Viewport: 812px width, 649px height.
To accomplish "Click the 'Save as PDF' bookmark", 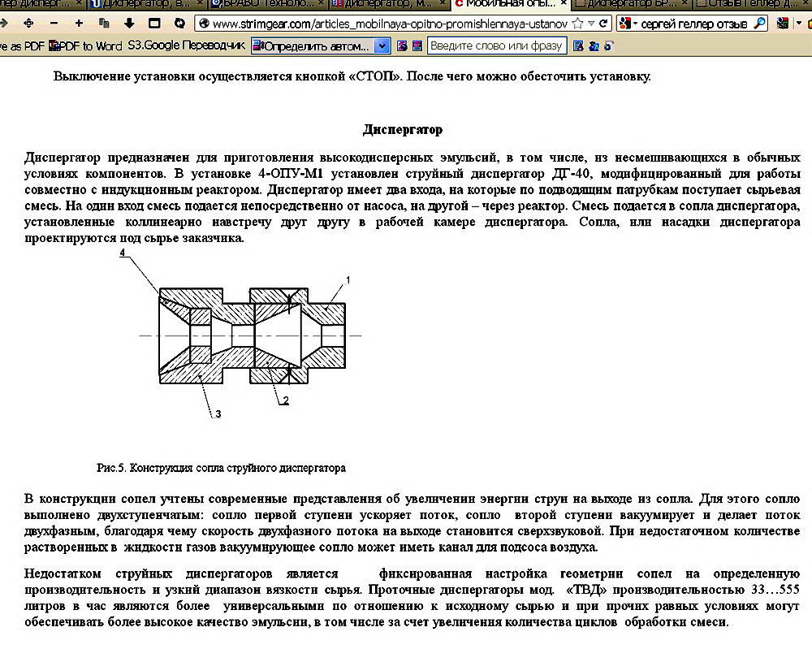I will pos(22,46).
